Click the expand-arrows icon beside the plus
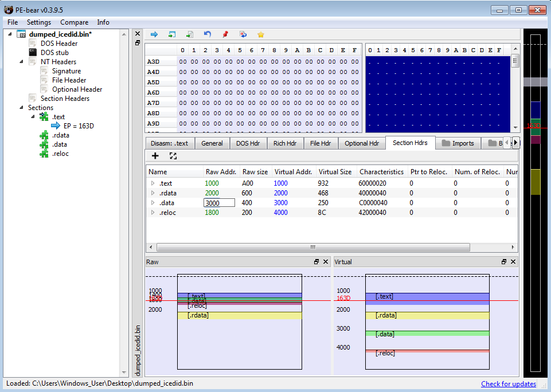 173,156
